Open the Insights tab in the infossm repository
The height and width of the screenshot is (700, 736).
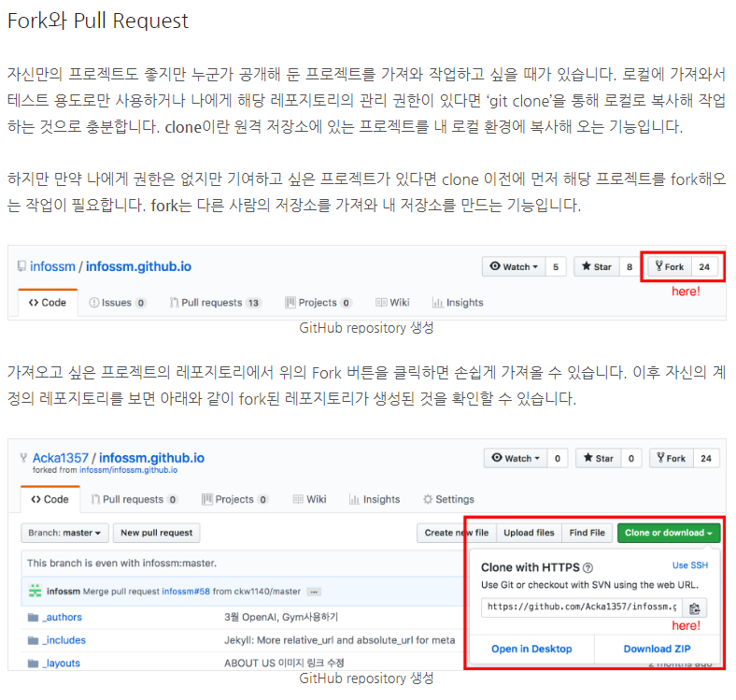(x=458, y=303)
